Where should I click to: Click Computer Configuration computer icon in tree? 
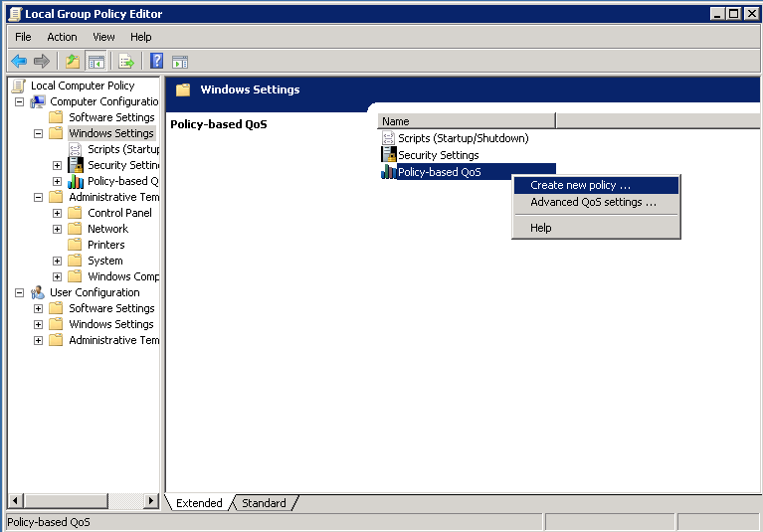38,101
